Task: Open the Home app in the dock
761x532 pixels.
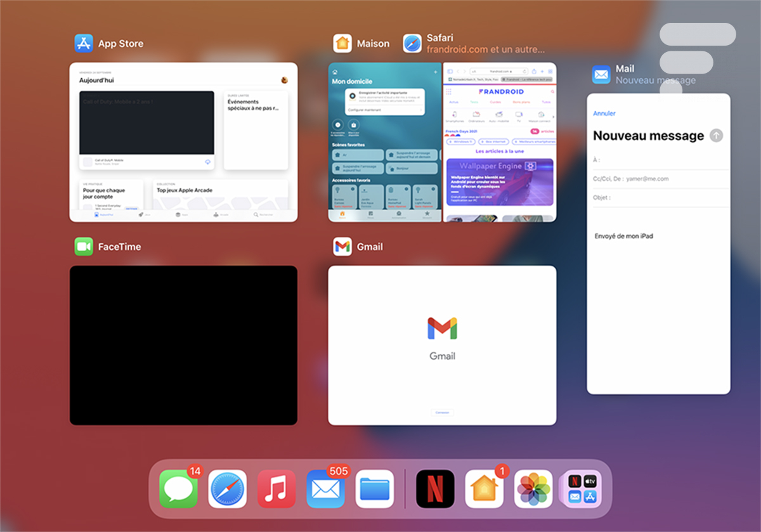Action: pos(485,489)
